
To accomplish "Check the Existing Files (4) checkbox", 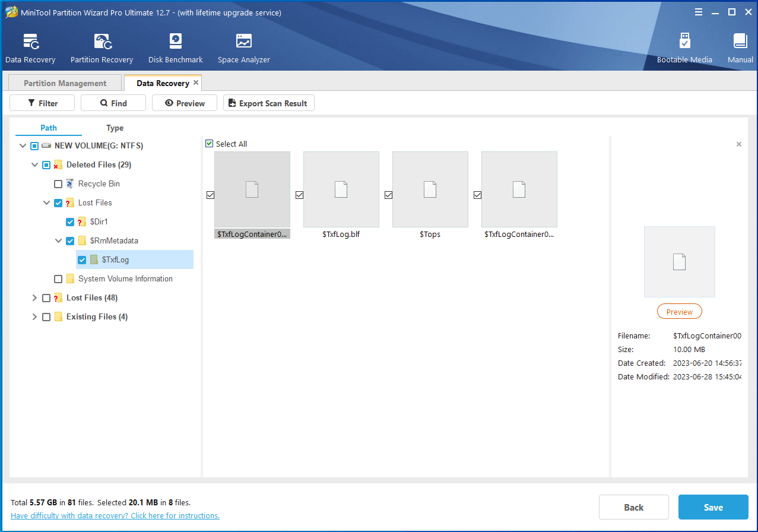I will (46, 316).
